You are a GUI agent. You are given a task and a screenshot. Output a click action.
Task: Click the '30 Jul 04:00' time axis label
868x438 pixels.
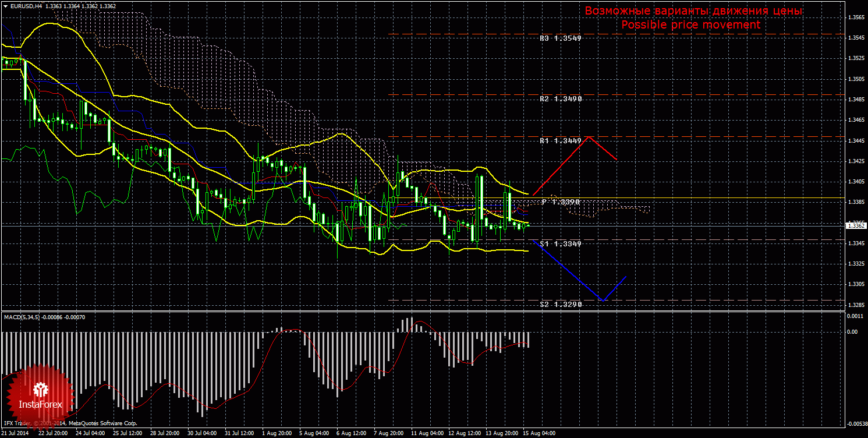pyautogui.click(x=203, y=433)
